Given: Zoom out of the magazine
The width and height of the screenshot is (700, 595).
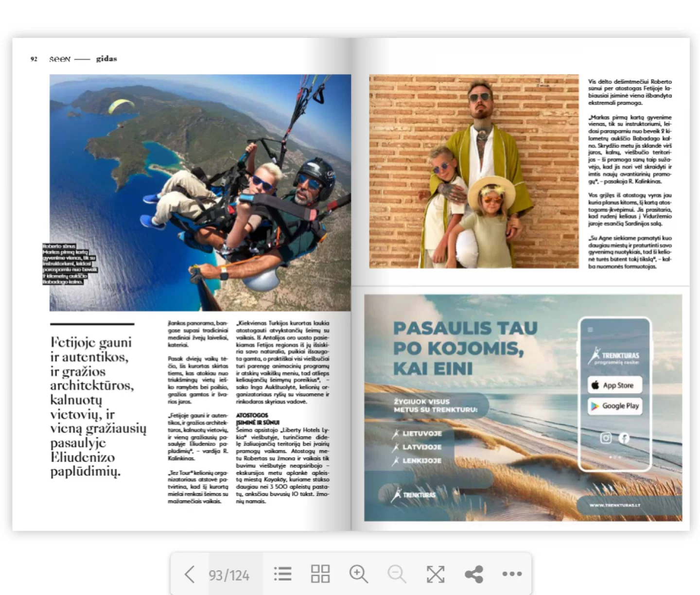Looking at the screenshot, I should click(397, 574).
